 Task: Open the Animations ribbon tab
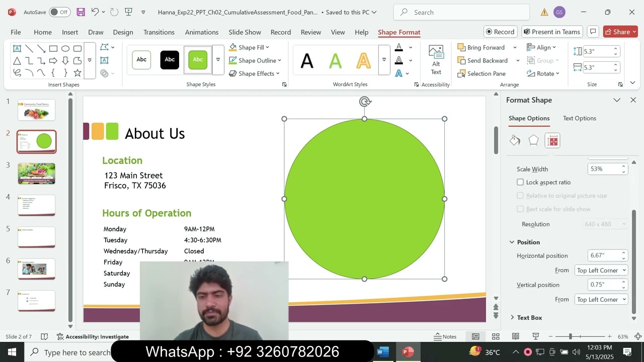pos(201,32)
